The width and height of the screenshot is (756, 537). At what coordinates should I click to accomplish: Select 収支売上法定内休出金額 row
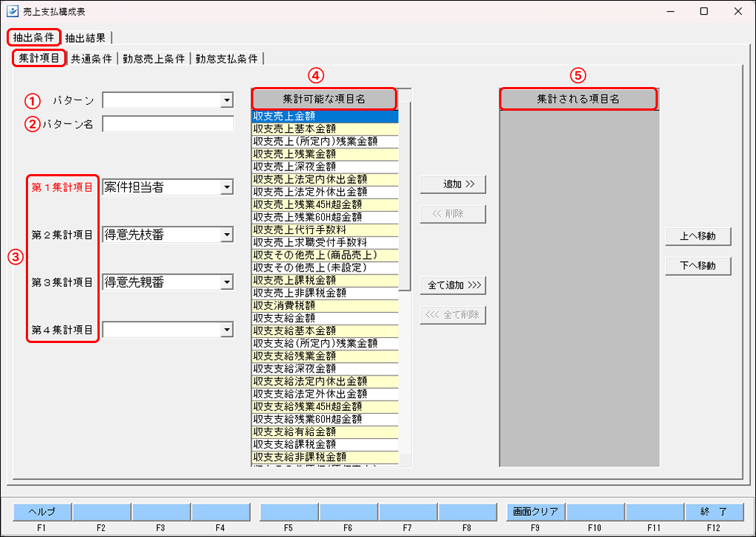tap(325, 179)
